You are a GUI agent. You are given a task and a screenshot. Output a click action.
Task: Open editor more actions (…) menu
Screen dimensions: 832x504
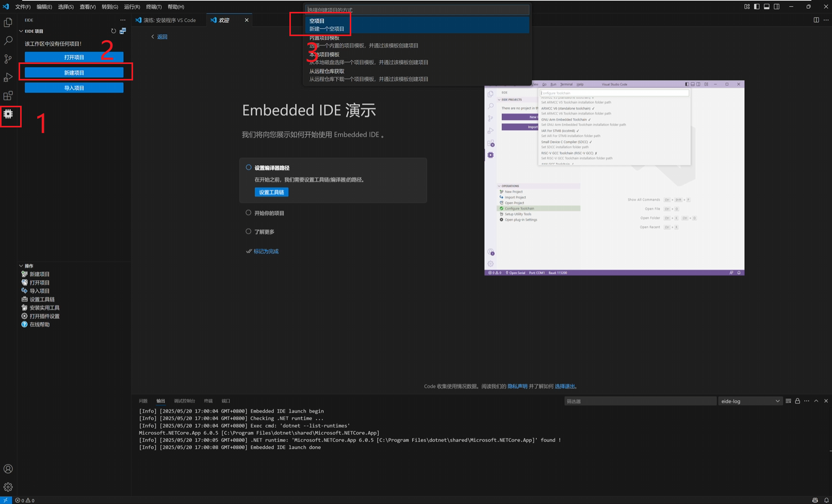click(826, 20)
